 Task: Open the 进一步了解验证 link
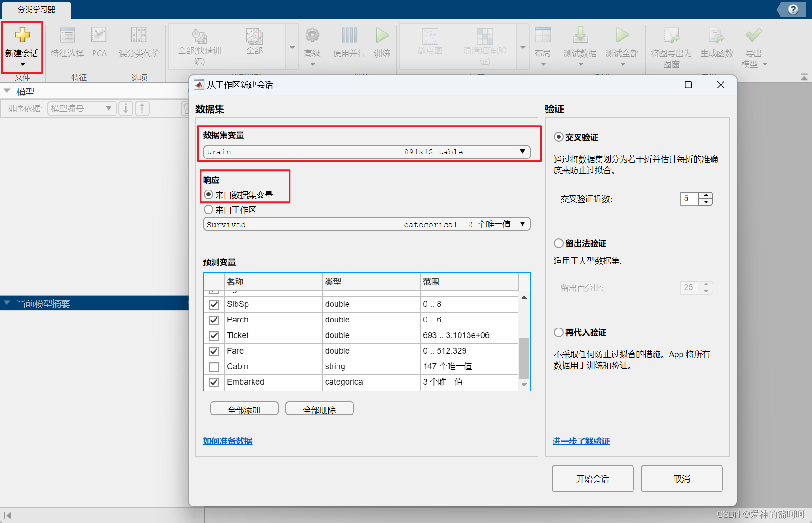point(581,441)
